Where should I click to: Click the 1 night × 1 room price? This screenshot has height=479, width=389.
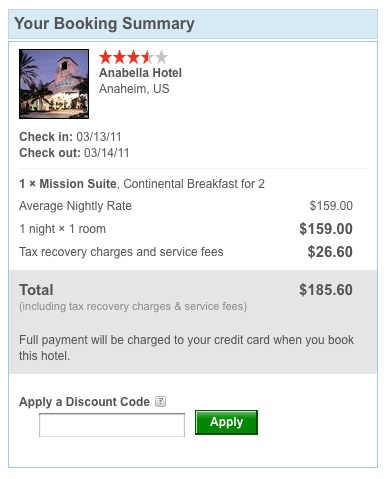pos(326,229)
